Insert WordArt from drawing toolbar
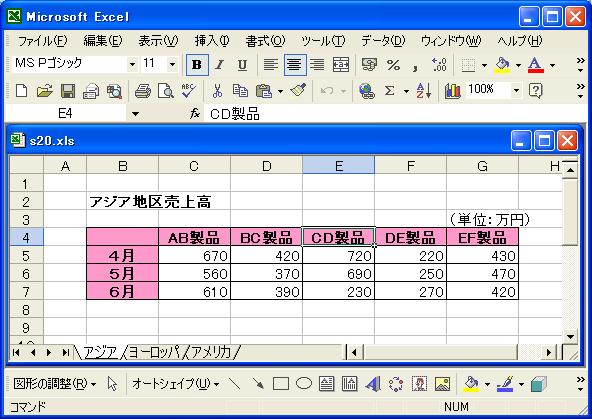The height and width of the screenshot is (419, 592). click(x=373, y=384)
